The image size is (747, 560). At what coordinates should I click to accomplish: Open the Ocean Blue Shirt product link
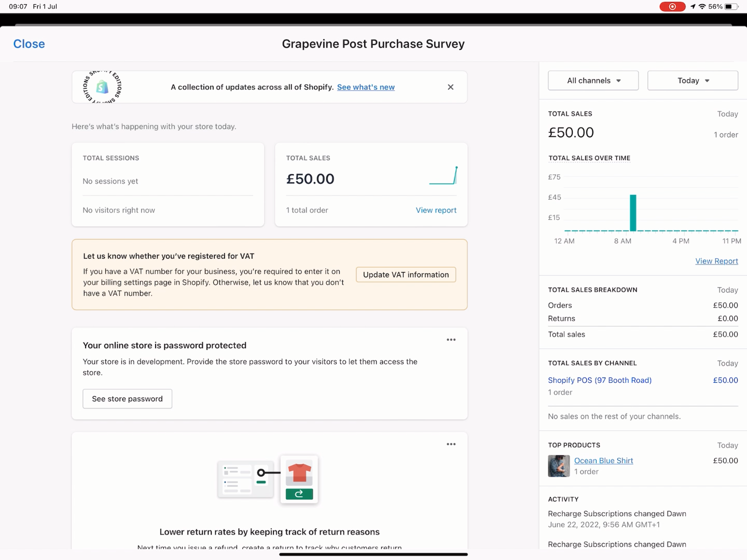603,460
